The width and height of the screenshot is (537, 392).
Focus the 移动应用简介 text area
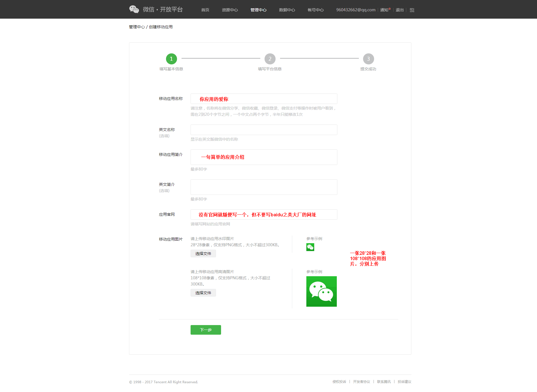click(264, 157)
